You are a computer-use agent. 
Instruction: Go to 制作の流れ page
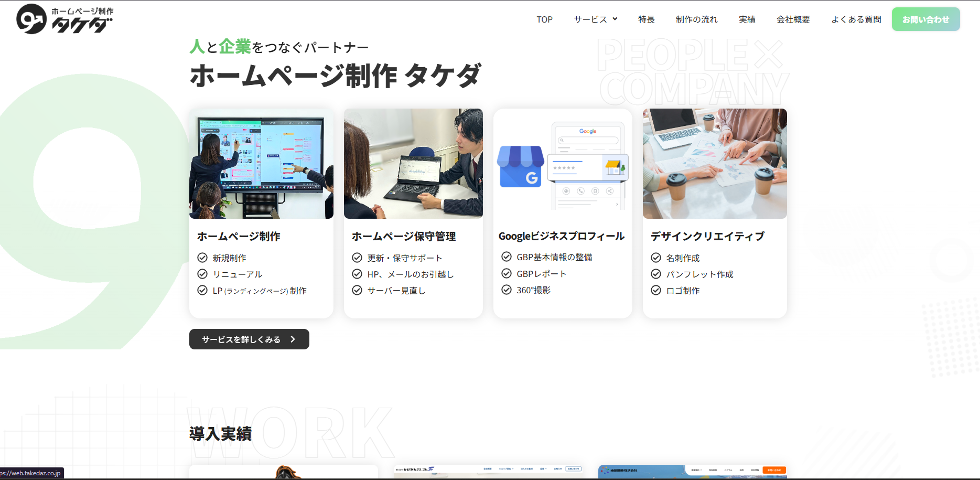point(696,19)
